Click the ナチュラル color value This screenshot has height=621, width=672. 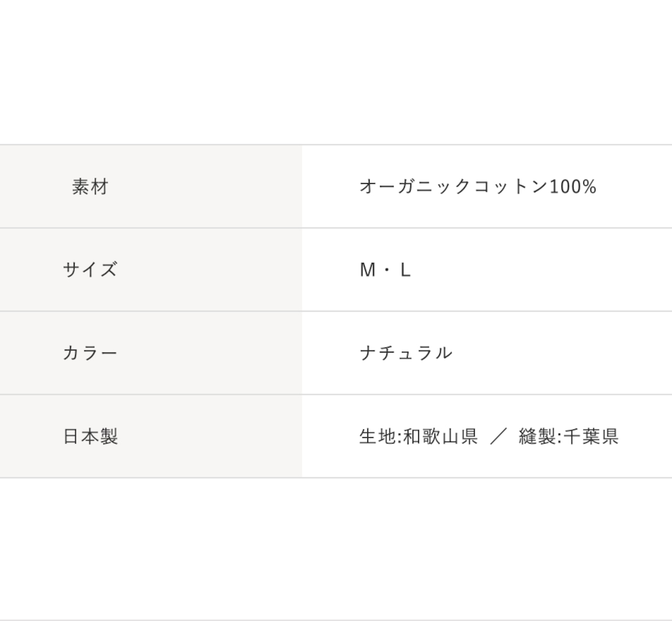click(x=405, y=353)
